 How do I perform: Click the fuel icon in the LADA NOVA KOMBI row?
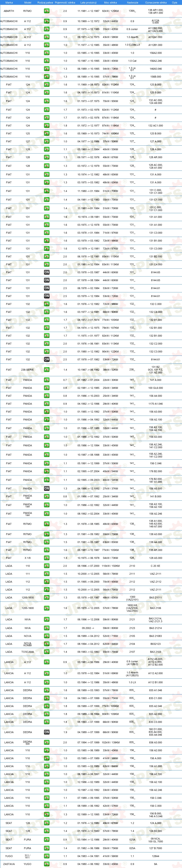point(46,644)
